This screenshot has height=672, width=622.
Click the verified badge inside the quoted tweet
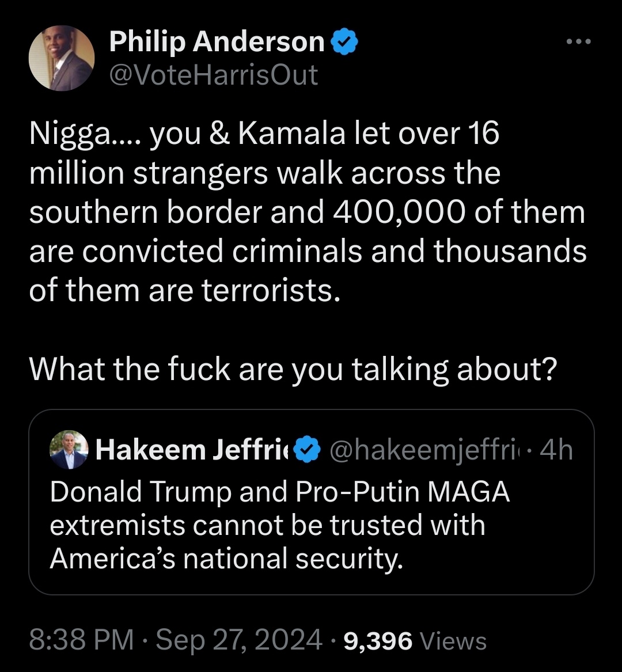306,450
